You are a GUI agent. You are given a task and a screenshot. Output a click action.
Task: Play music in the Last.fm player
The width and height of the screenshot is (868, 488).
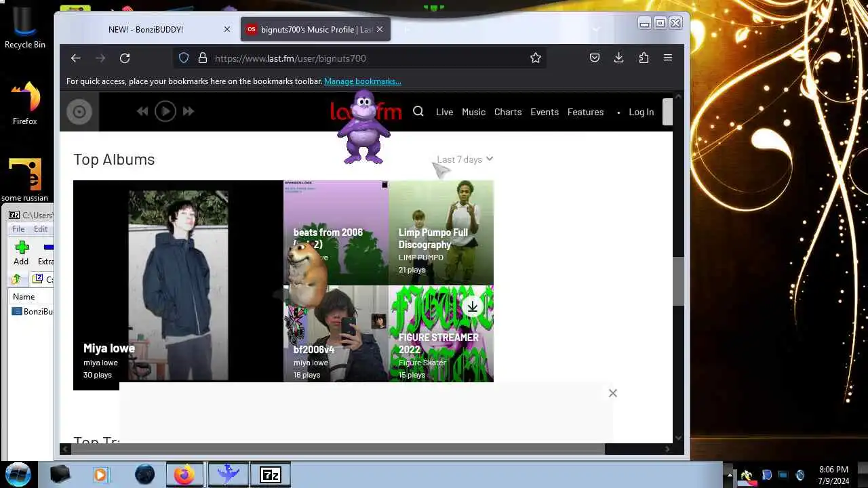[165, 112]
